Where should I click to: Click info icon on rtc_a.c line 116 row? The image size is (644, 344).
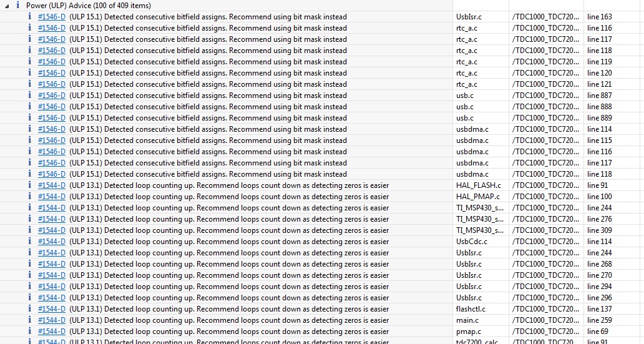pyautogui.click(x=30, y=28)
